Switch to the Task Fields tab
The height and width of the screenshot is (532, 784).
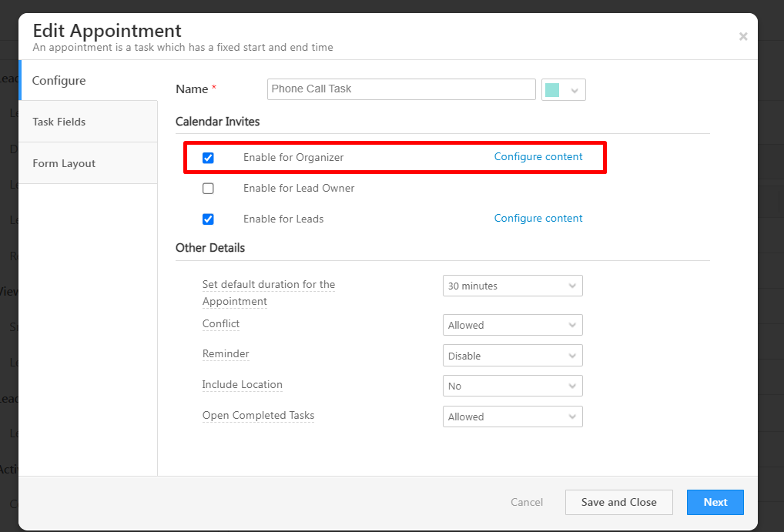(x=59, y=122)
